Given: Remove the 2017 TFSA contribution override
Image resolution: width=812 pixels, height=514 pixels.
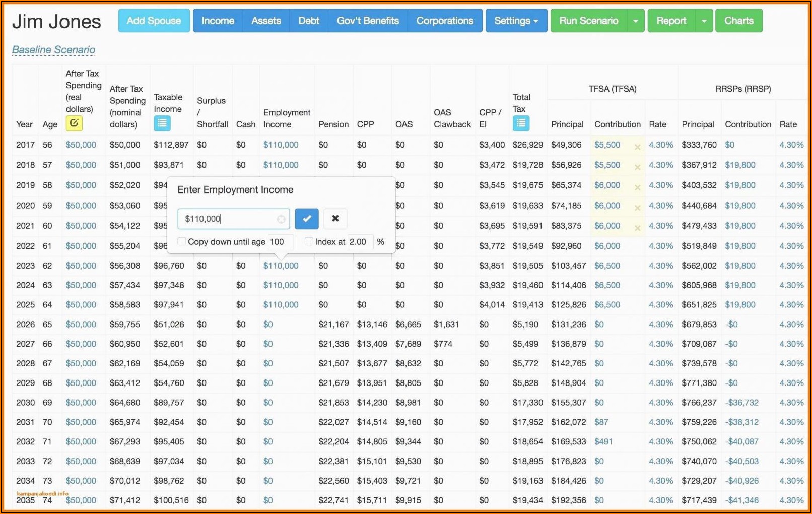Looking at the screenshot, I should [x=637, y=147].
